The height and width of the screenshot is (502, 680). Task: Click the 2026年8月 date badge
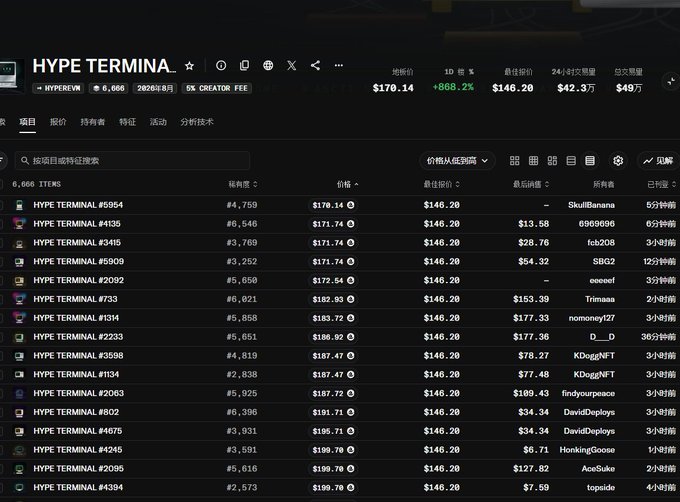[x=155, y=88]
